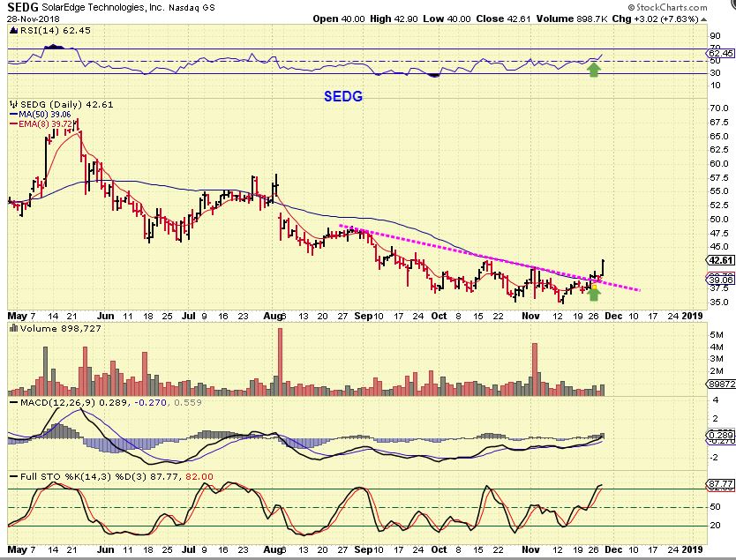Click the dashed magenta downtrend line

(x=489, y=258)
